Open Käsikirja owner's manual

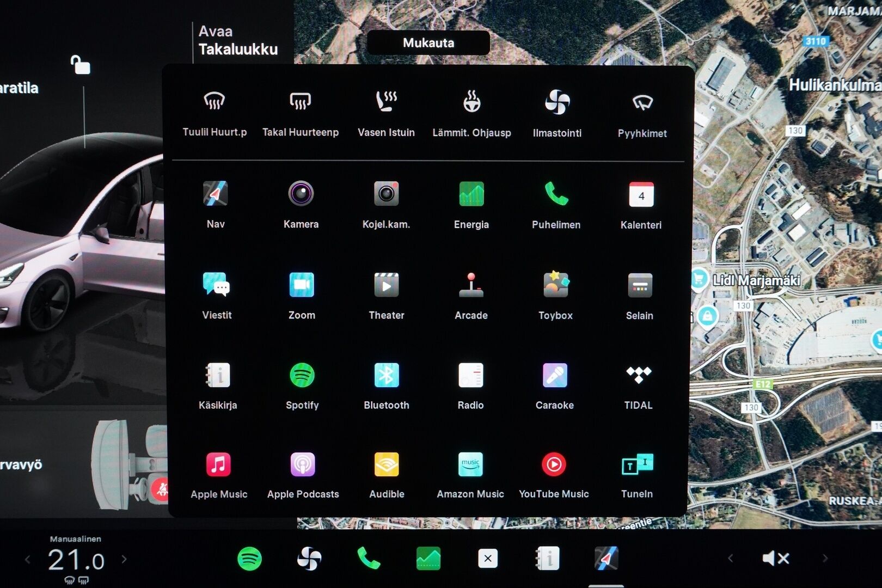(x=218, y=386)
